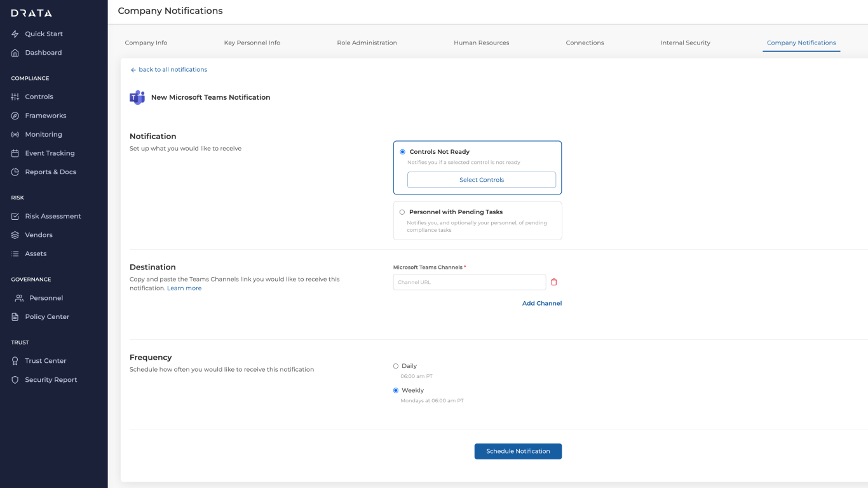
Task: Open the Dashboard home icon
Action: (15, 53)
